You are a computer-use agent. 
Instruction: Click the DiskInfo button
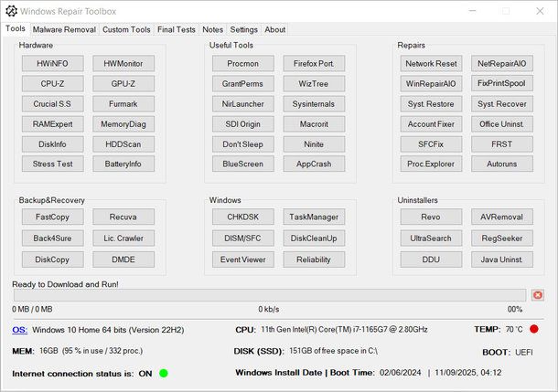point(53,144)
